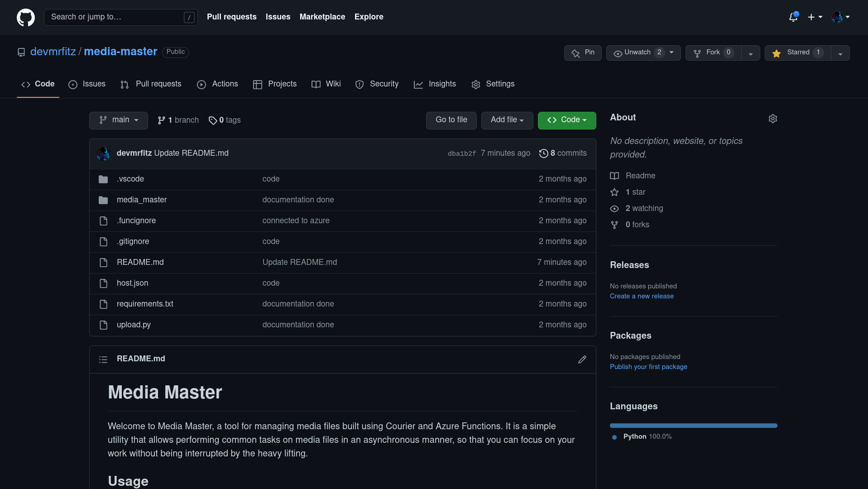
Task: Unwatch this repository
Action: [x=639, y=53]
